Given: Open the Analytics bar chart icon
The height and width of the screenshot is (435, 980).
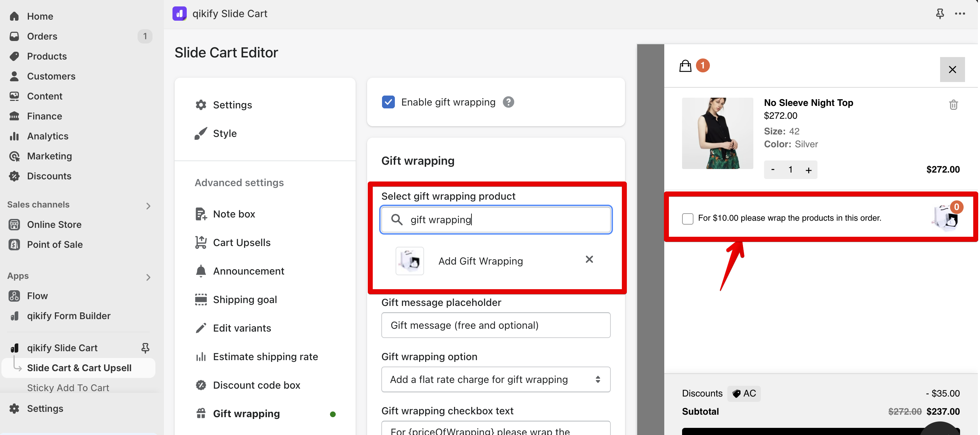Looking at the screenshot, I should click(15, 136).
